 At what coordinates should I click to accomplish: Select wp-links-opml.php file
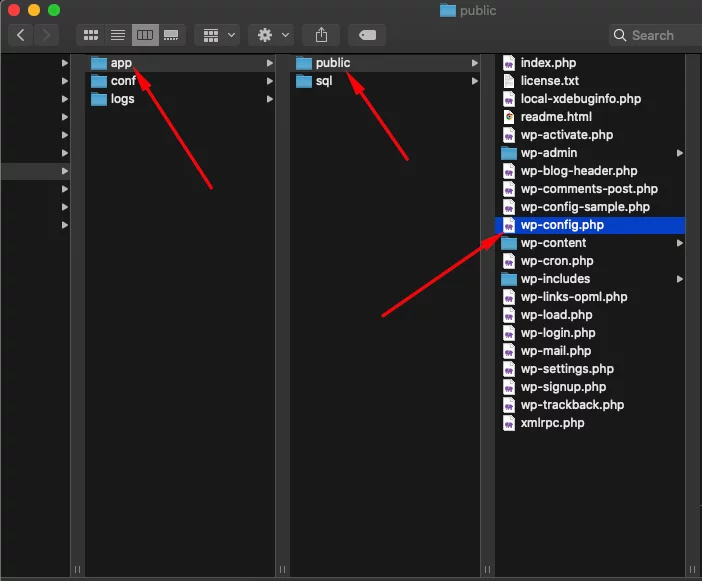590,297
